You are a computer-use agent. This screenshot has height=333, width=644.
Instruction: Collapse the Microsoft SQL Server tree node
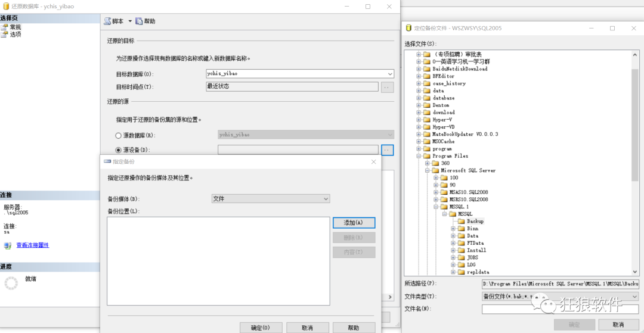pyautogui.click(x=427, y=170)
